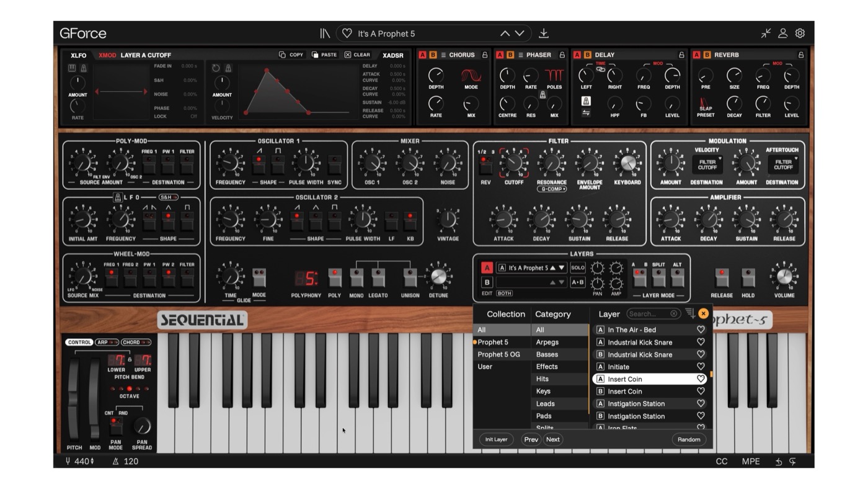
Task: Toggle Oscillator 2 KB switch
Action: (410, 221)
